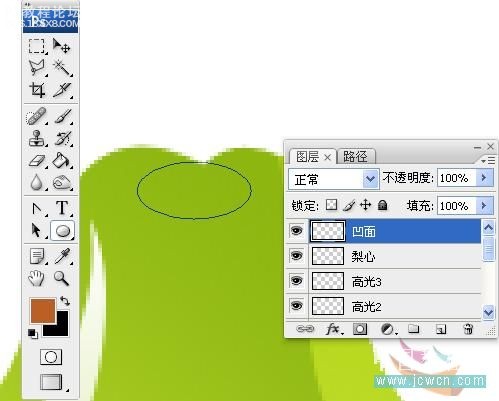Screen dimensions: 499x401
Task: Open the blend mode 正常 dropdown
Action: coord(333,179)
